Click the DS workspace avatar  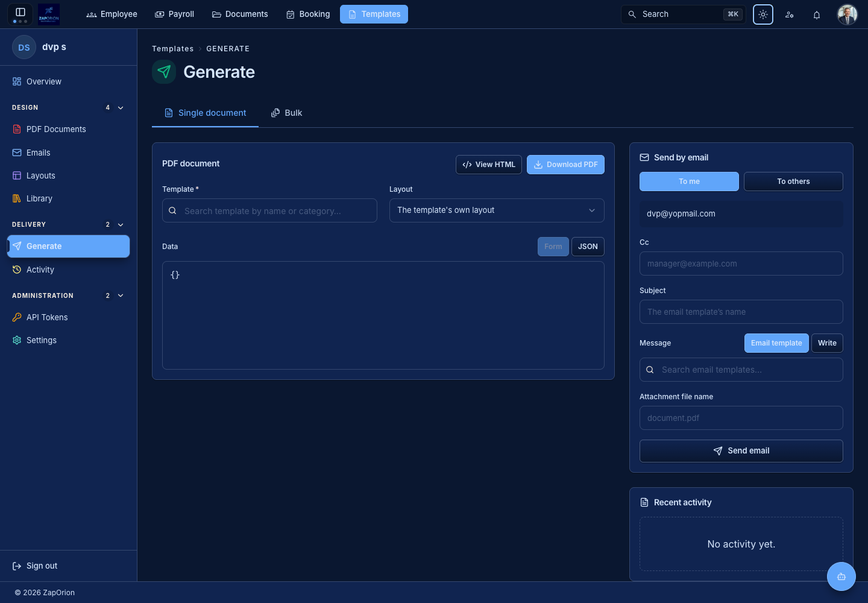point(24,47)
